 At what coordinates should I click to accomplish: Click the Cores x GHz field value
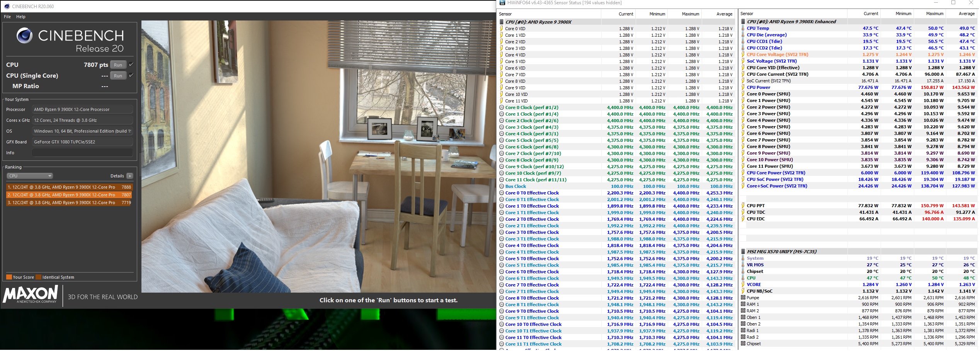click(x=82, y=120)
